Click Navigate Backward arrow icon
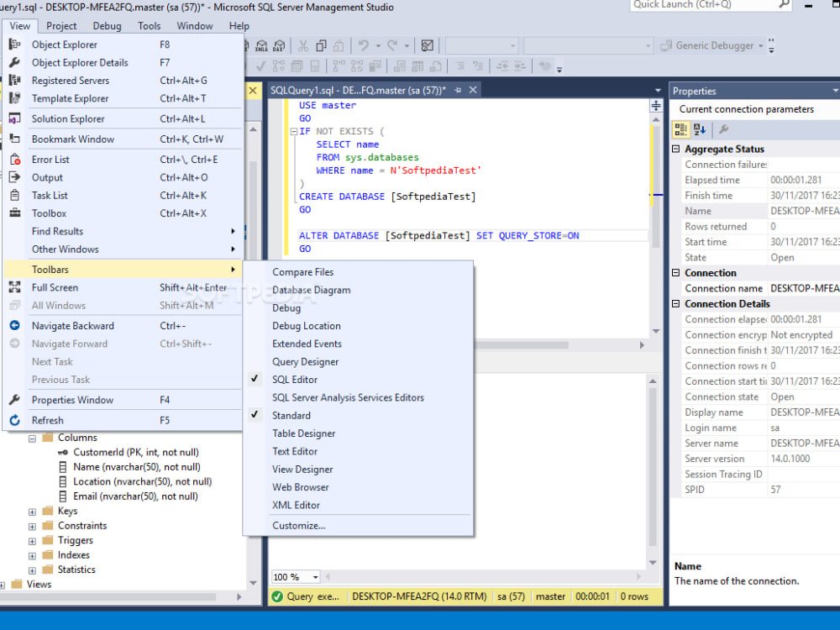The height and width of the screenshot is (630, 840). click(x=14, y=325)
